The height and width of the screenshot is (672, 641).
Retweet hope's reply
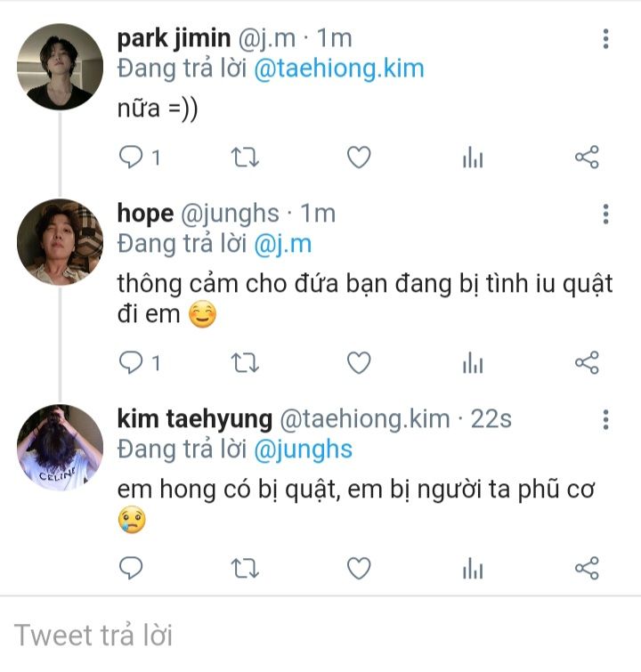click(245, 363)
